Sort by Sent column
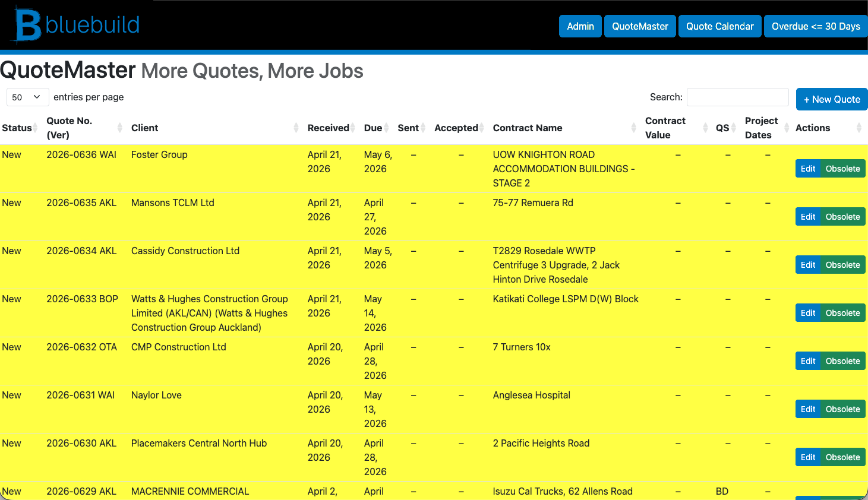Image resolution: width=868 pixels, height=500 pixels. [x=412, y=128]
